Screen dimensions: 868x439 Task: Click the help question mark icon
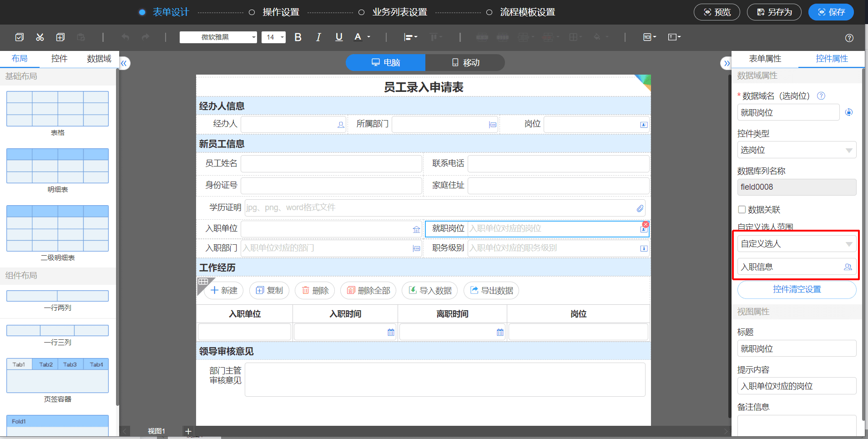point(849,38)
